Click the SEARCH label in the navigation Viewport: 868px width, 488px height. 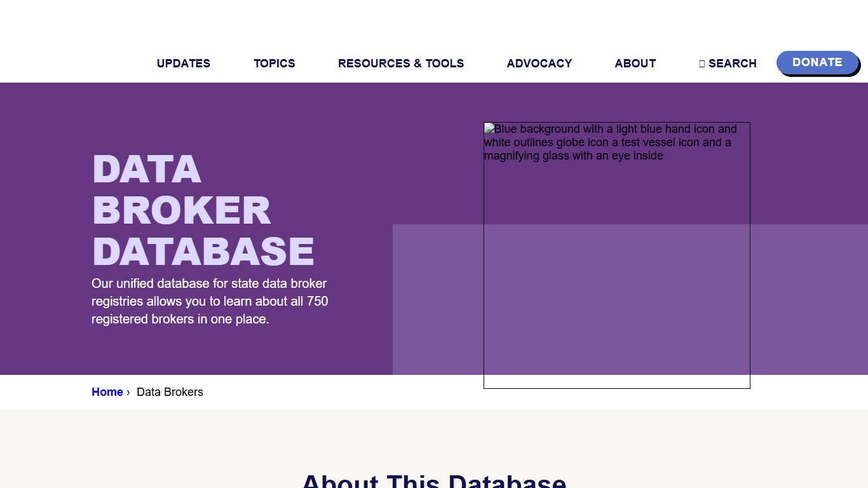[733, 63]
